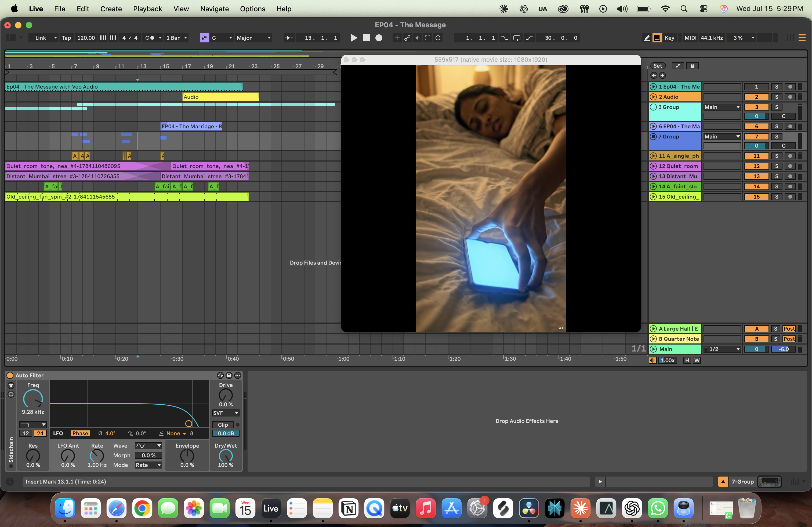Click the Re-enable Automation arrow icon
Image resolution: width=812 pixels, height=527 pixels.
coord(417,38)
